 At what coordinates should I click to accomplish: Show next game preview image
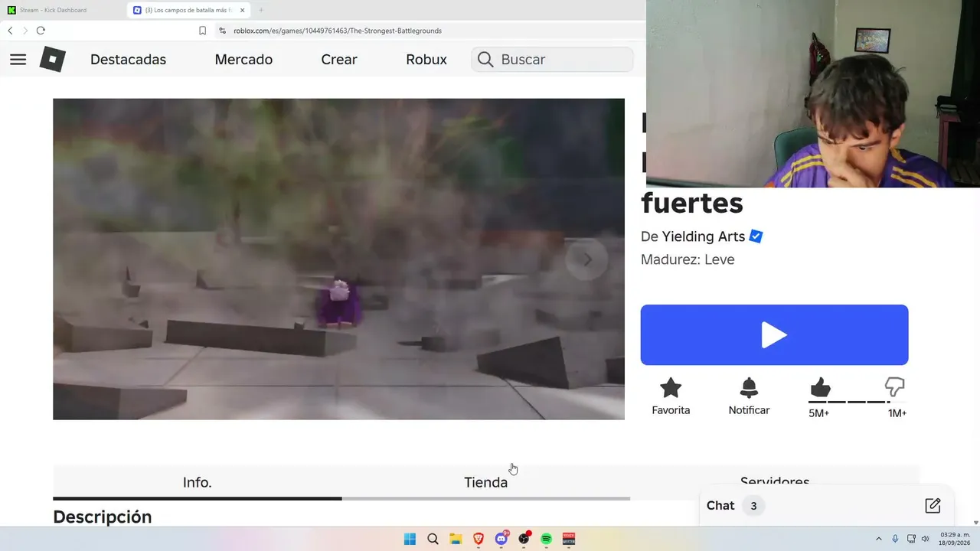coord(587,260)
